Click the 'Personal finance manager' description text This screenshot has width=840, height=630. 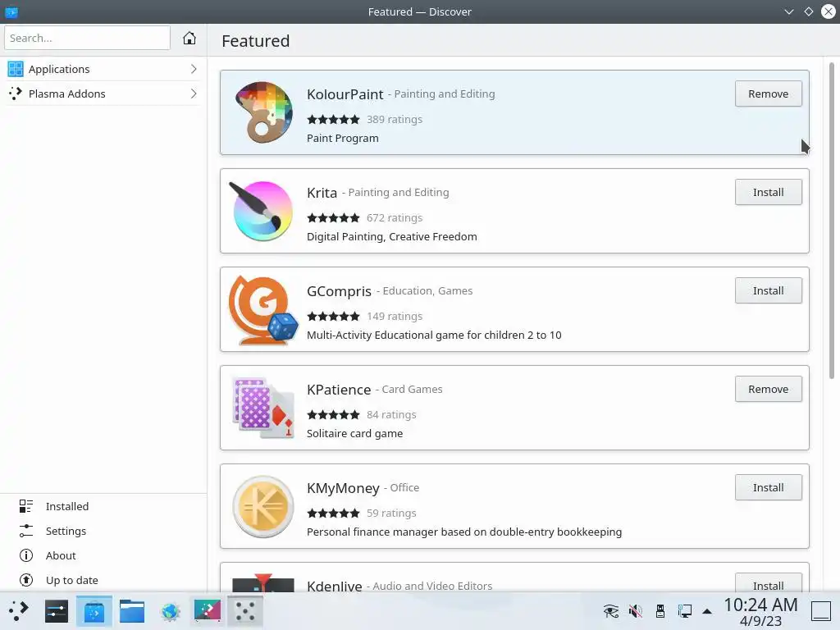[464, 532]
